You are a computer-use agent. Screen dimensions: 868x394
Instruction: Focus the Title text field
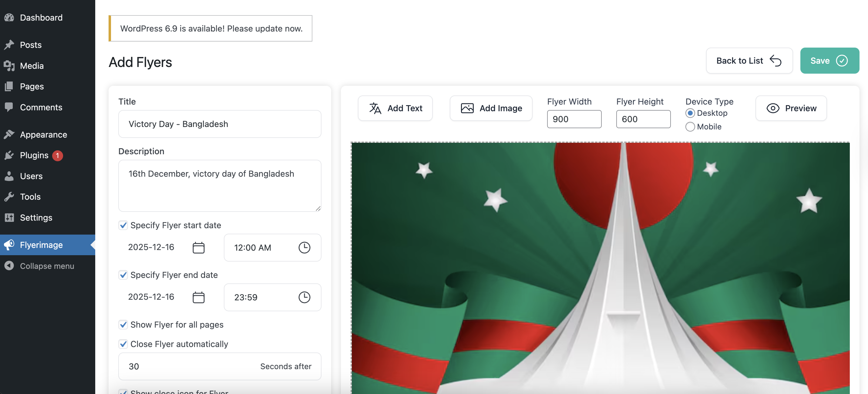coord(220,124)
